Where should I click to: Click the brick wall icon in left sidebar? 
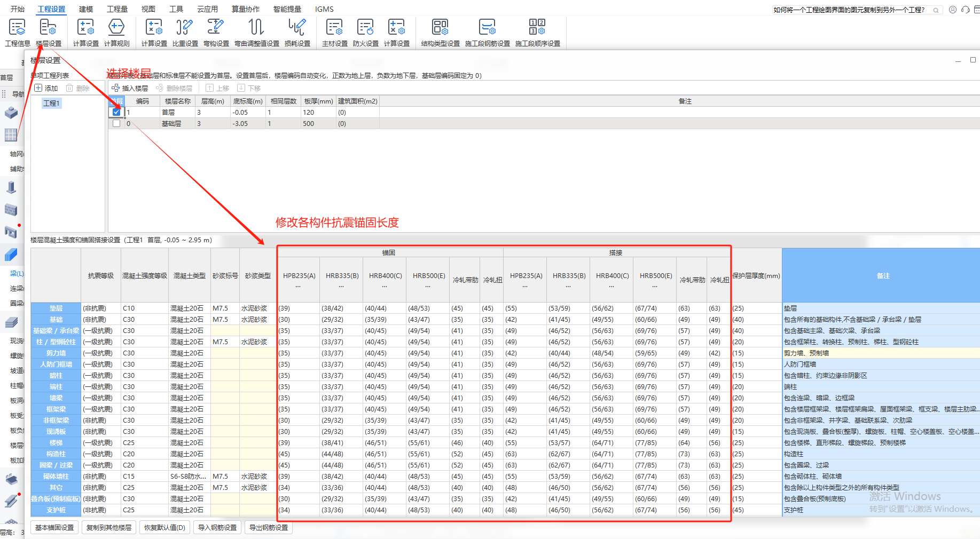click(11, 210)
